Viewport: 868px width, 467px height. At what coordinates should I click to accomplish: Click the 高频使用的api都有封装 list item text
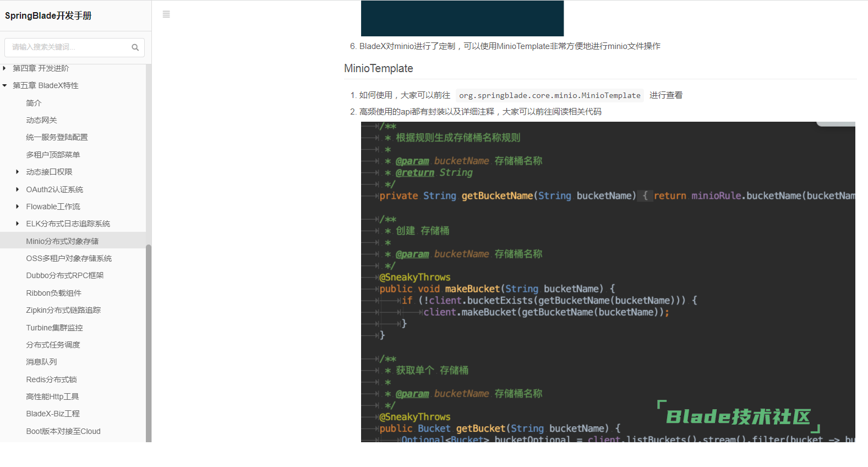click(481, 112)
